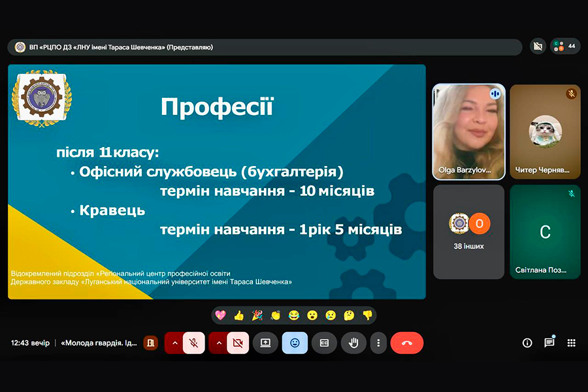Viewport: 588px width, 392px height.
Task: Click the muted mic icon on Світлана tile
Action: (572, 193)
